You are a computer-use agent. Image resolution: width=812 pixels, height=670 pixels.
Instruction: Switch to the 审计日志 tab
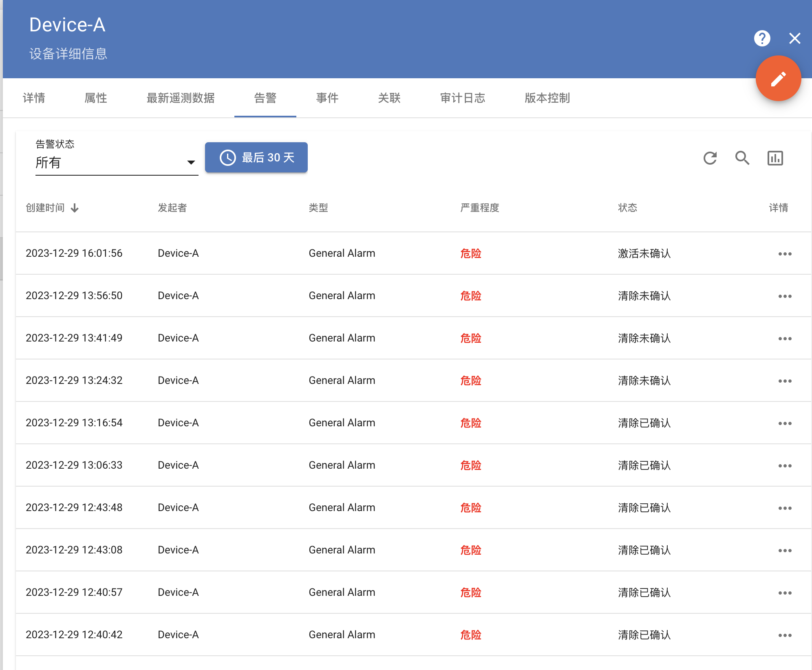pyautogui.click(x=462, y=98)
